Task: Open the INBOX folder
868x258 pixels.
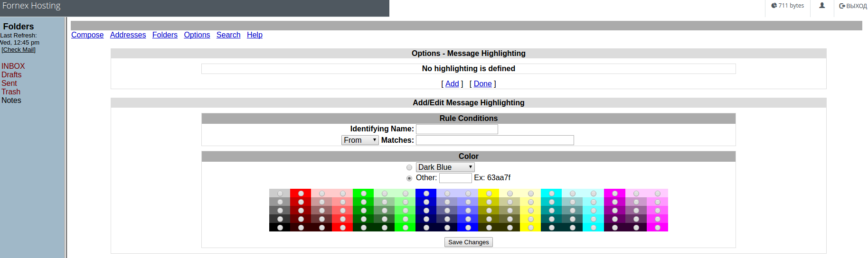Action: pos(13,66)
